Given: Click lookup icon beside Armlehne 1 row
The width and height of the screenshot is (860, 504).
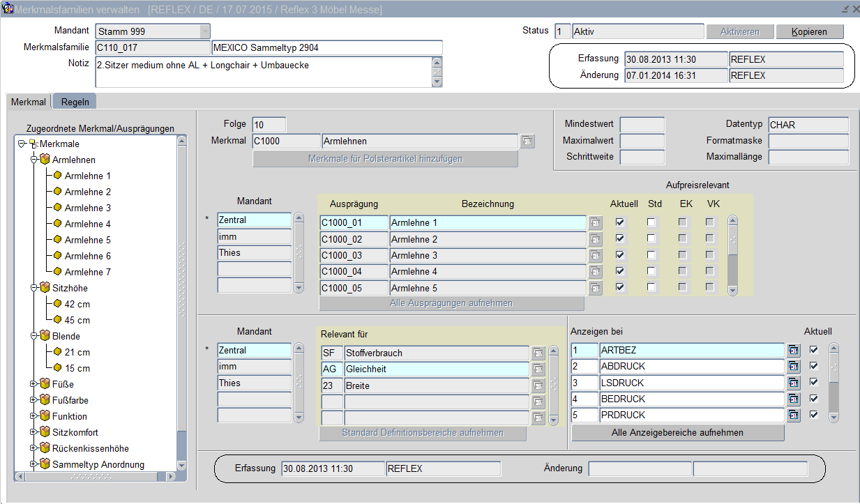Looking at the screenshot, I should [x=595, y=223].
